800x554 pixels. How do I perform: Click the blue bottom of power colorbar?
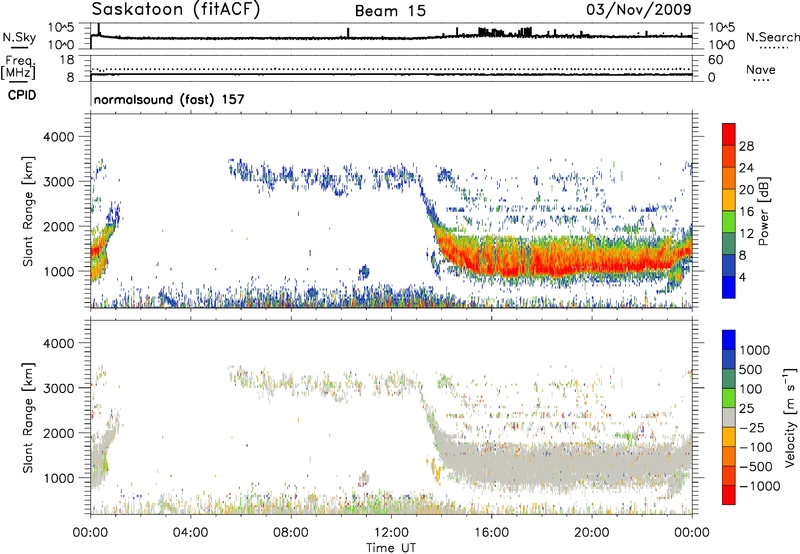[x=729, y=287]
